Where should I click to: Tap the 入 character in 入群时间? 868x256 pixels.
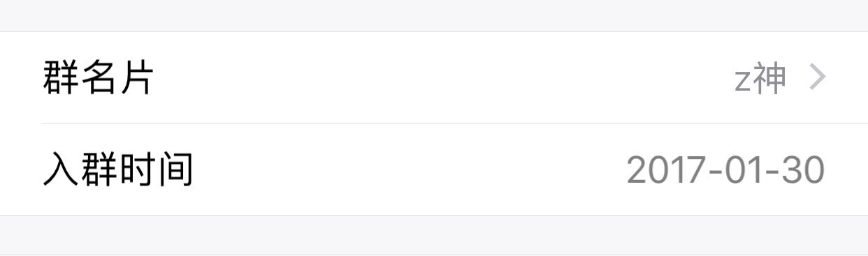(x=62, y=170)
